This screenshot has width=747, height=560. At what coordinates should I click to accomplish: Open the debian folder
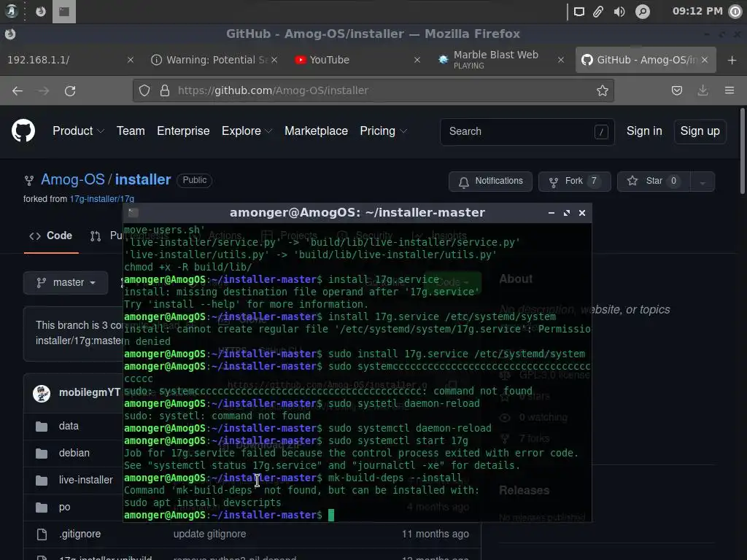pos(74,453)
